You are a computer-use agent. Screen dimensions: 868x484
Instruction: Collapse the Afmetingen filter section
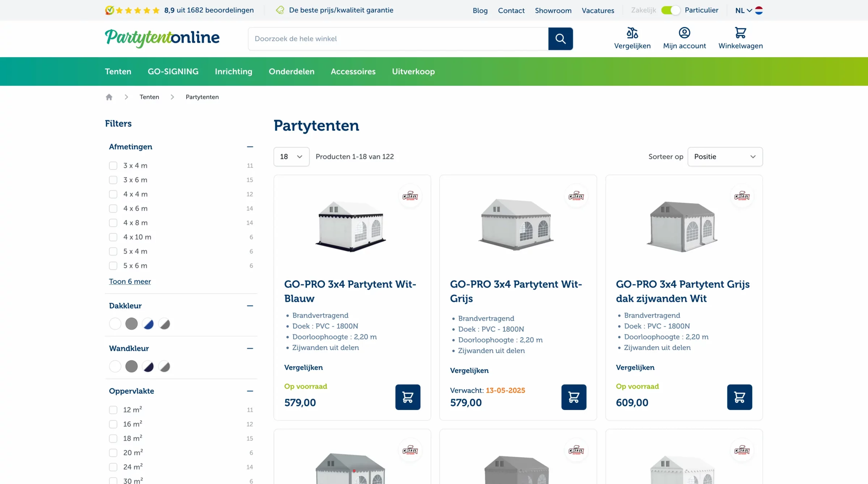pyautogui.click(x=250, y=147)
